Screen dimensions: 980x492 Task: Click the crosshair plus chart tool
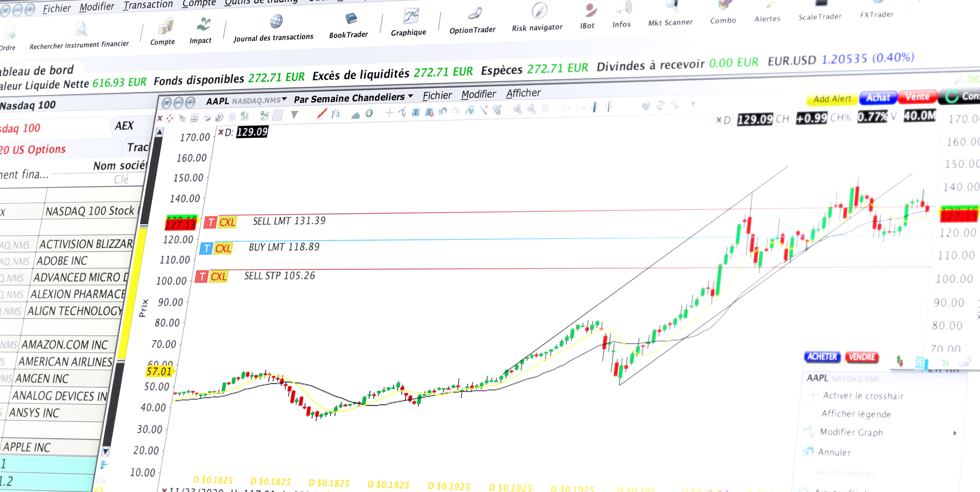click(389, 113)
